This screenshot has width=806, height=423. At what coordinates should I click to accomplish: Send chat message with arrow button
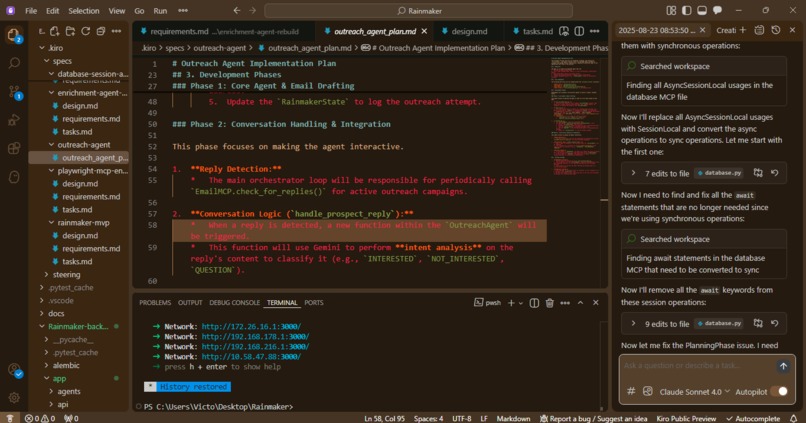click(783, 366)
